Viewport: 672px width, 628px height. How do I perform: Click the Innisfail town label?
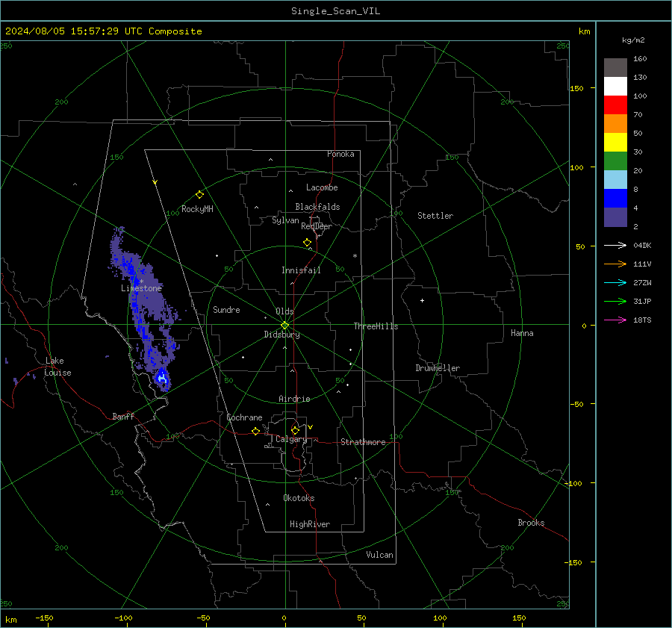click(x=301, y=270)
